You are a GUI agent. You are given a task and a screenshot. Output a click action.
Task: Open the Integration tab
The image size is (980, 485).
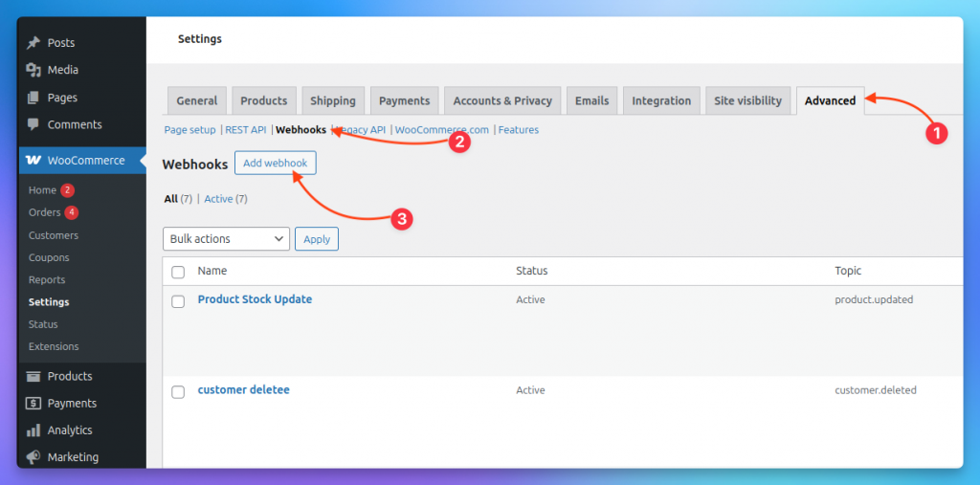[x=661, y=101]
